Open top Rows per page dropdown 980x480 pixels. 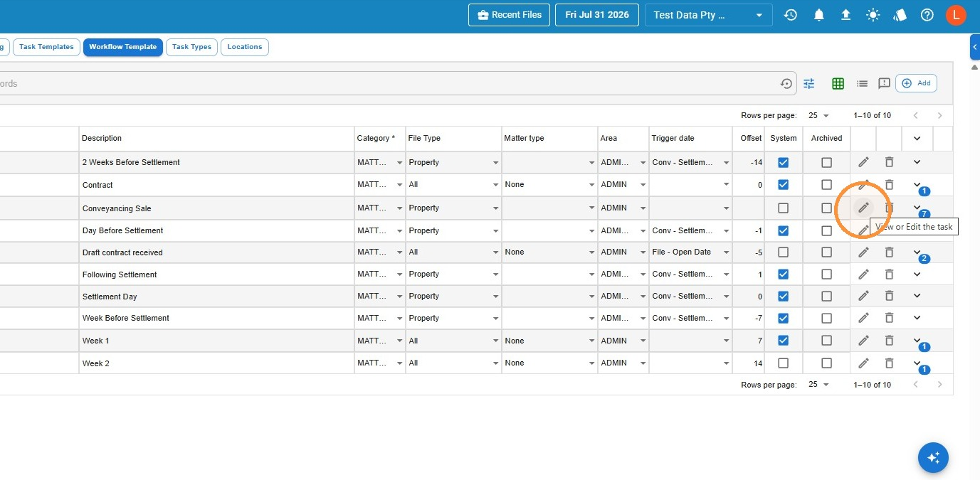click(x=818, y=115)
